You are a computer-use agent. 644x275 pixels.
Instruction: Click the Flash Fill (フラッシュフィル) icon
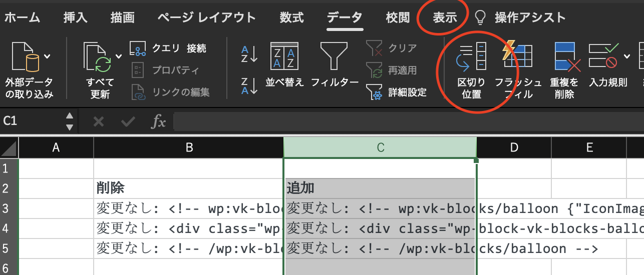(517, 56)
